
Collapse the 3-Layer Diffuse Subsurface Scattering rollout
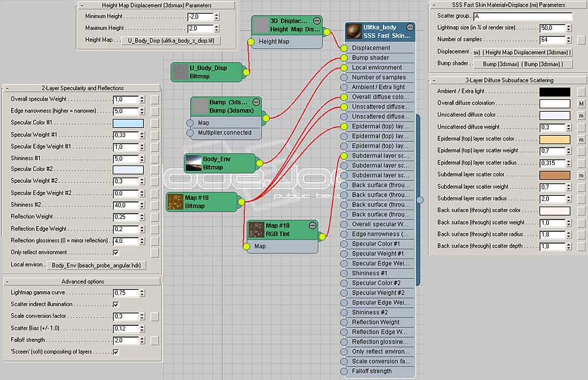click(x=434, y=80)
